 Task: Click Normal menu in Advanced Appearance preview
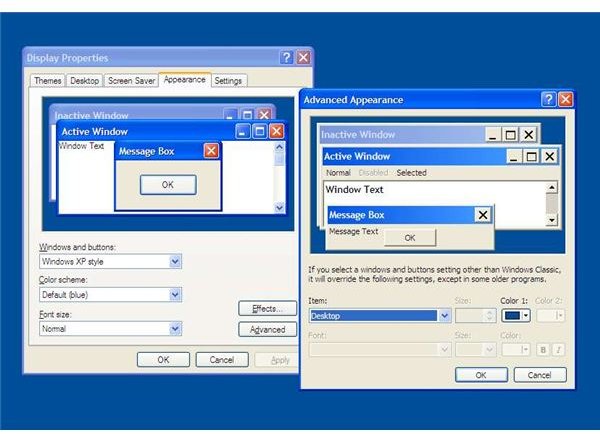click(x=338, y=173)
